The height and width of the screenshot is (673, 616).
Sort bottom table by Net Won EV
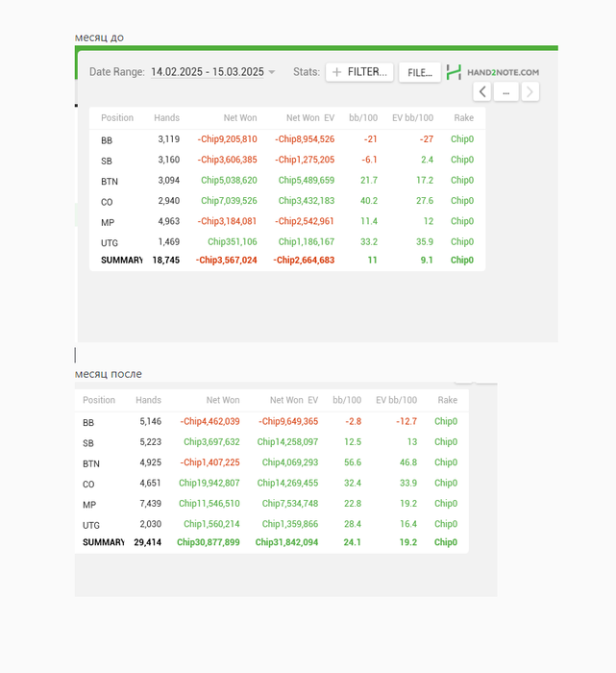click(293, 400)
